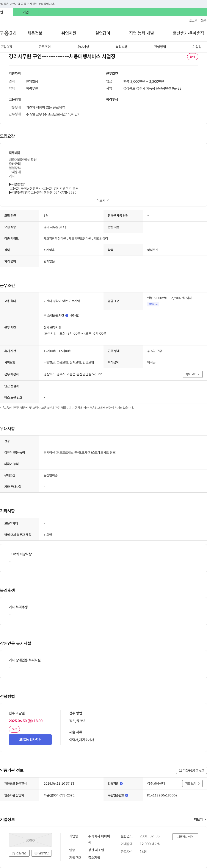The height and width of the screenshot is (868, 207).
Task: Click company name 주식회사 비에이씨
Action: point(99,839)
